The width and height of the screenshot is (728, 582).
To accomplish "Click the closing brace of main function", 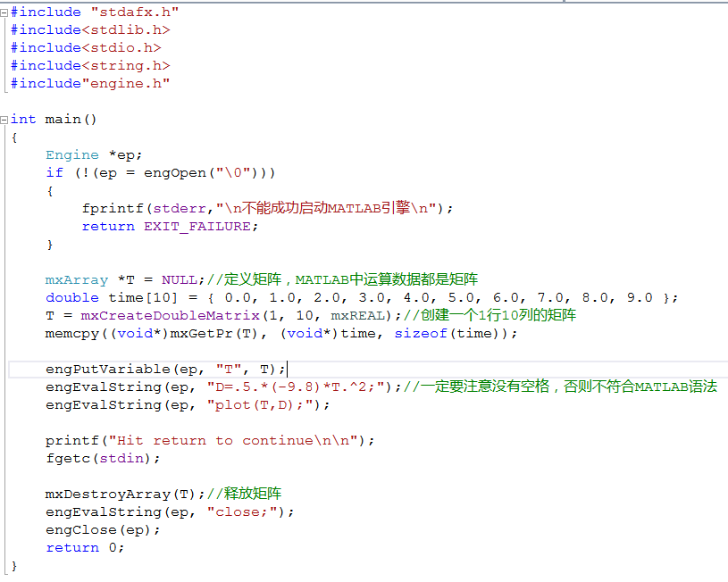I will click(x=14, y=566).
